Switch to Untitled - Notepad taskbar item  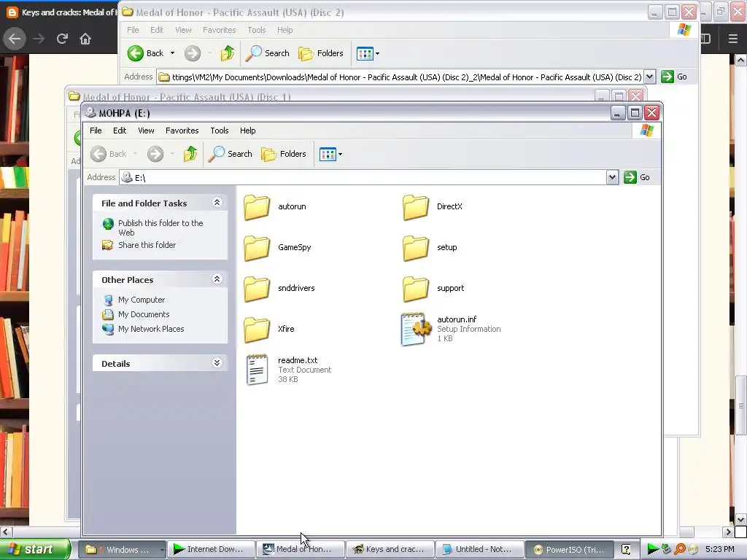click(x=479, y=549)
